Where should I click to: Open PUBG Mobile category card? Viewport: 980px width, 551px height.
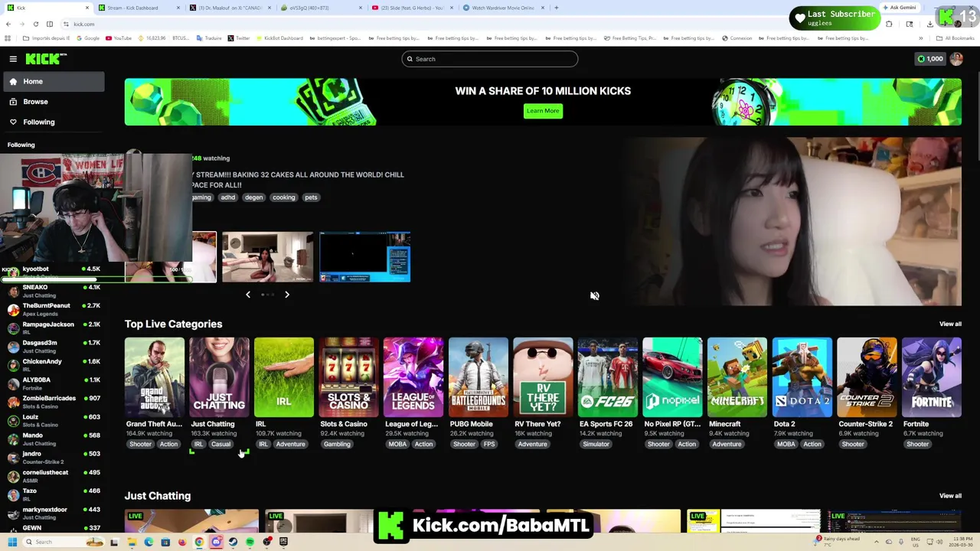point(478,377)
